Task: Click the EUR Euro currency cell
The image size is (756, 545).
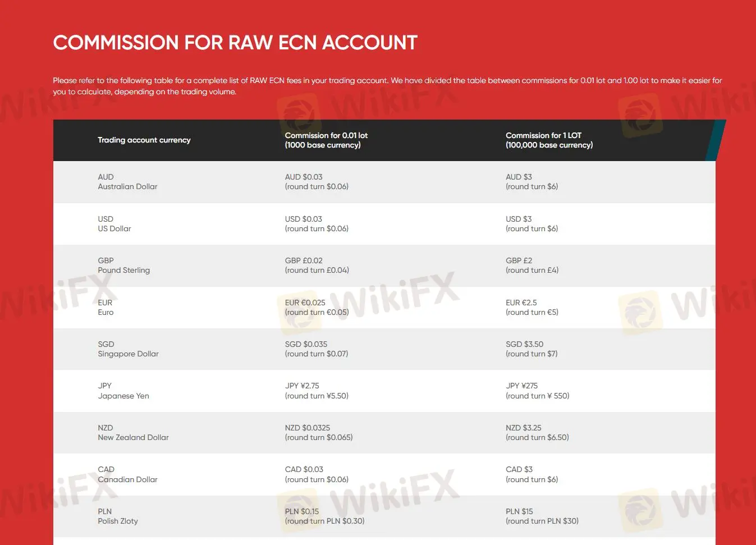Action: pyautogui.click(x=106, y=308)
